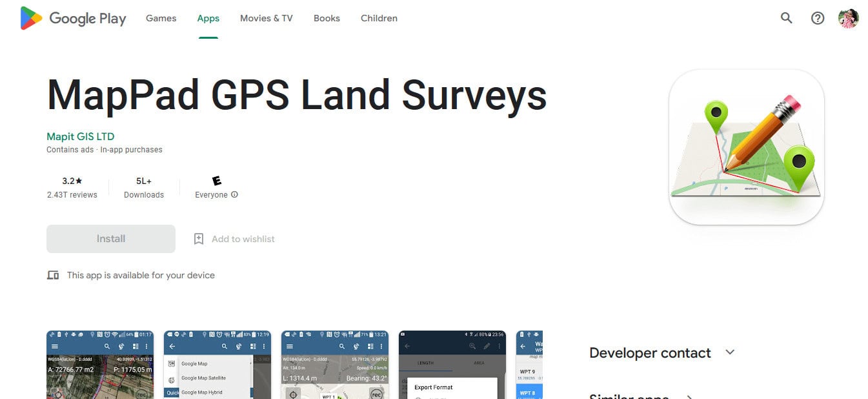Image resolution: width=868 pixels, height=399 pixels.
Task: Click 'This app is available for your device'
Action: click(141, 275)
